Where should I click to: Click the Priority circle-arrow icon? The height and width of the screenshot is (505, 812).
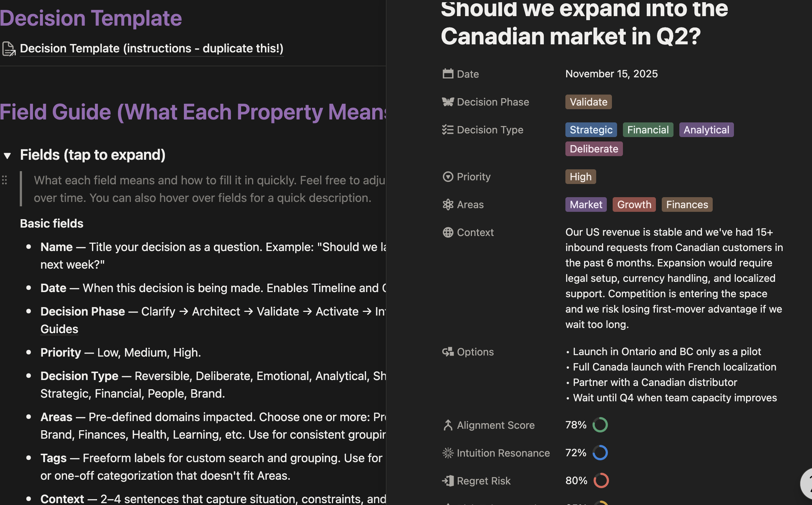tap(448, 177)
